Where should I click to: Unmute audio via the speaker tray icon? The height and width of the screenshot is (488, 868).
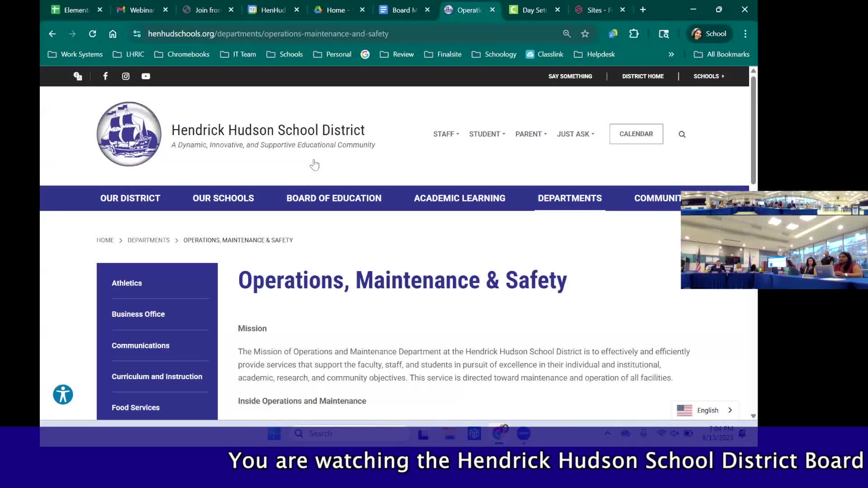[675, 433]
